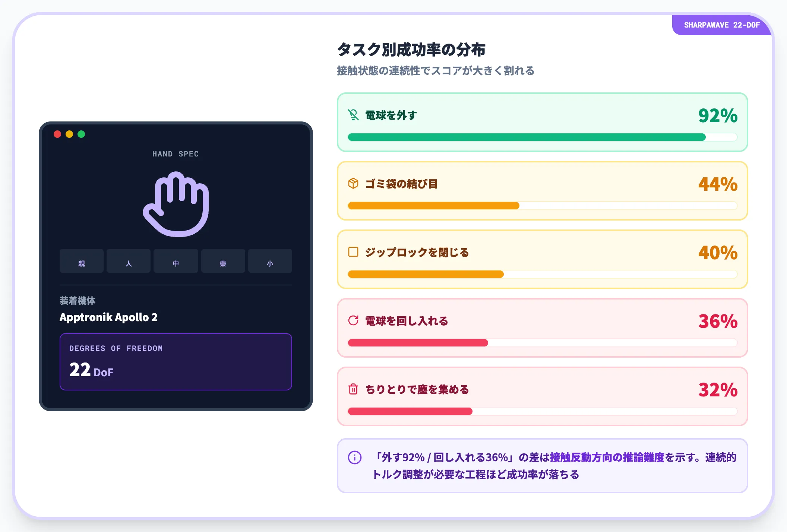Click the ゴミ袋の結び目 task label
This screenshot has width=787, height=532.
click(x=401, y=184)
